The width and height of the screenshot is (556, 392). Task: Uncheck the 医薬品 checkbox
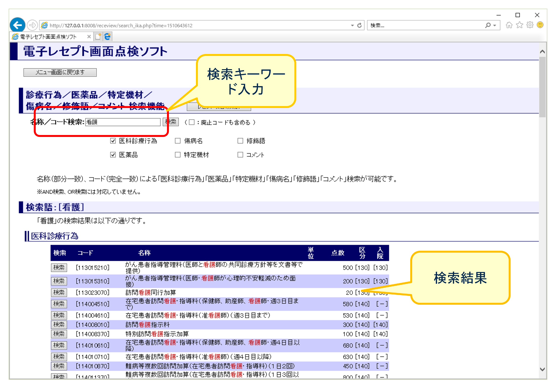[113, 155]
